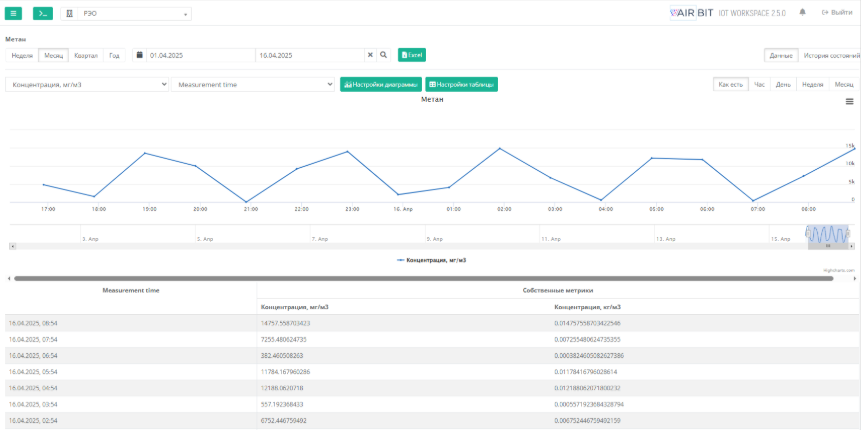861x430 pixels.
Task: Open the Measurement time dropdown
Action: (x=253, y=85)
